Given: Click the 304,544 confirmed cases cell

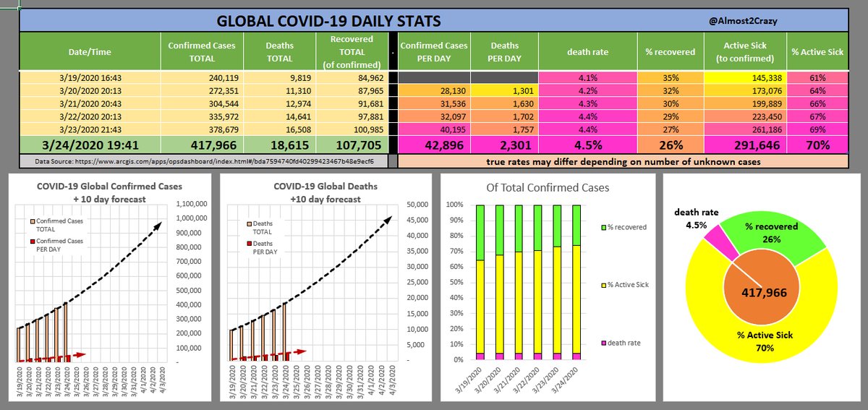Looking at the screenshot, I should (200, 104).
